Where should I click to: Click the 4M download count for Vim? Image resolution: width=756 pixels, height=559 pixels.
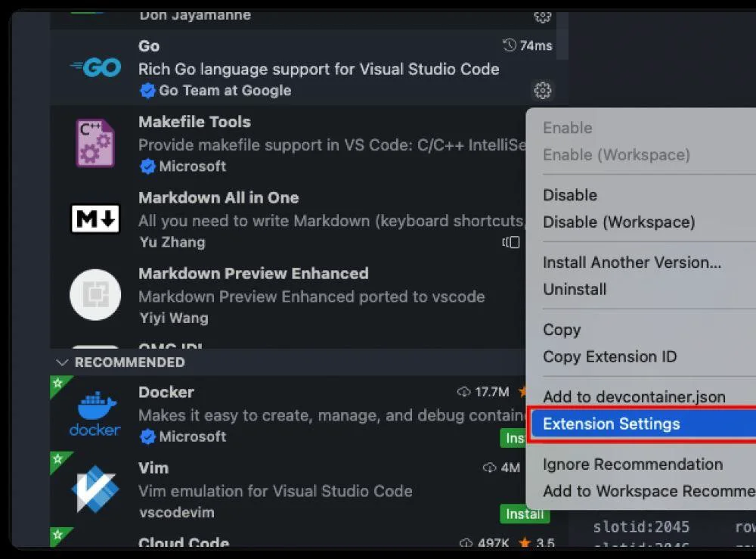pos(510,467)
